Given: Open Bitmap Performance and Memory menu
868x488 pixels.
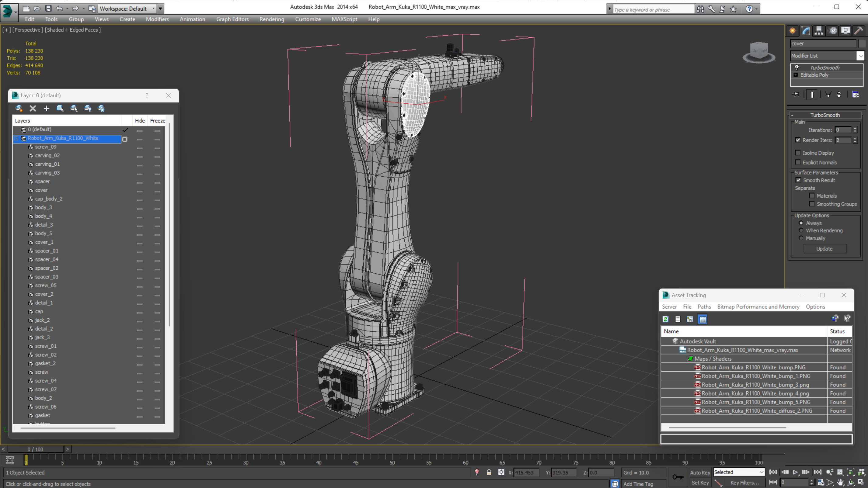Looking at the screenshot, I should (x=758, y=307).
